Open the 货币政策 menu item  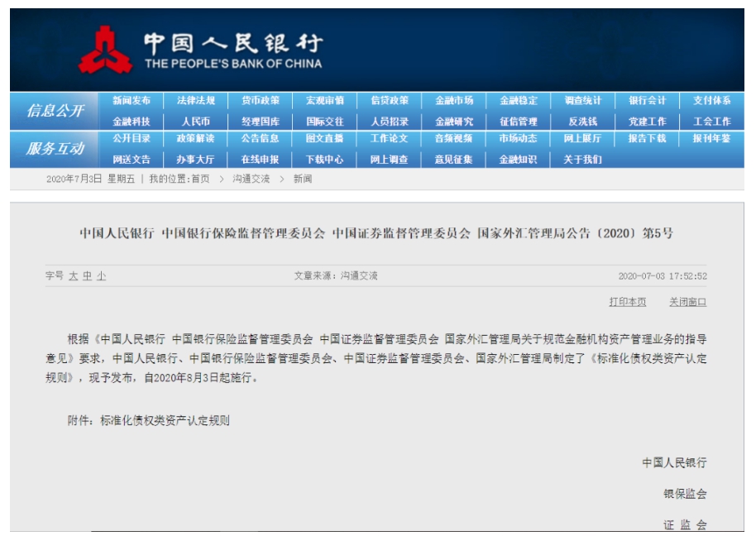pos(261,101)
